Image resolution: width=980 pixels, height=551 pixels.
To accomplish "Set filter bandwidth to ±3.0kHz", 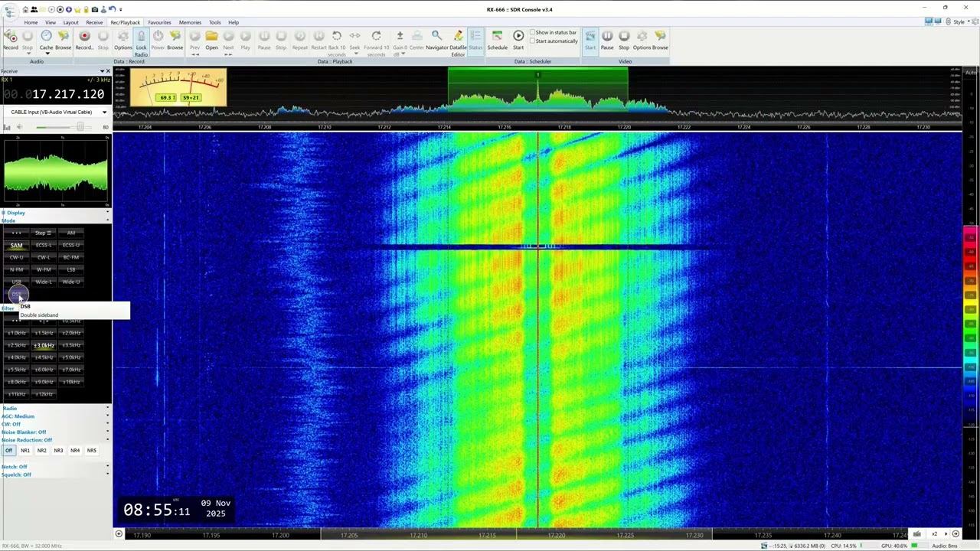I will pos(44,345).
